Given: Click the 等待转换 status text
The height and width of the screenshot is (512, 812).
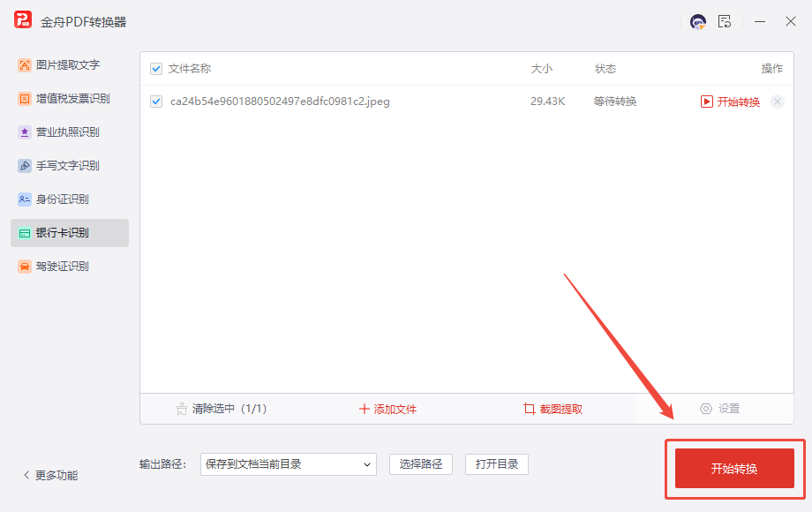Looking at the screenshot, I should click(614, 102).
